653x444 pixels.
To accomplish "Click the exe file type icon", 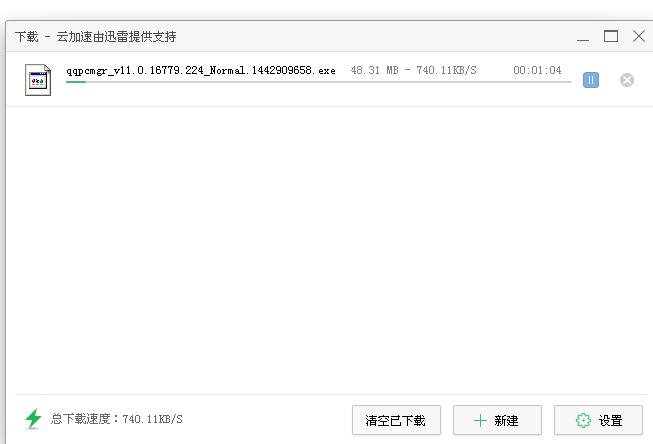I will coord(38,80).
